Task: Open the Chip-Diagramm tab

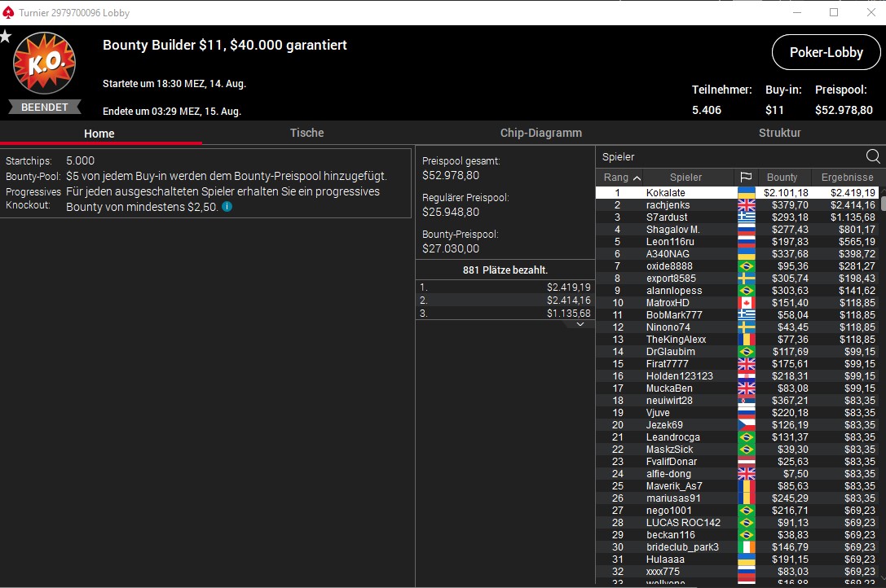Action: click(x=540, y=133)
